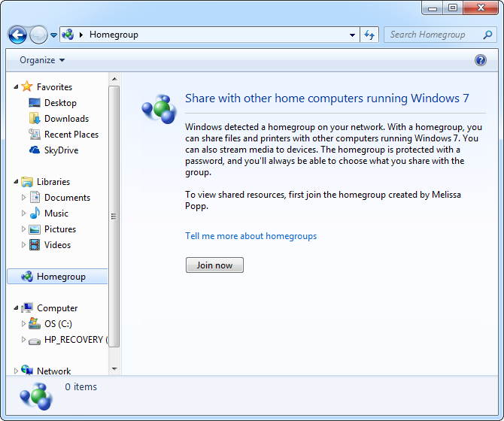
Task: Open Recent Places
Action: [71, 135]
